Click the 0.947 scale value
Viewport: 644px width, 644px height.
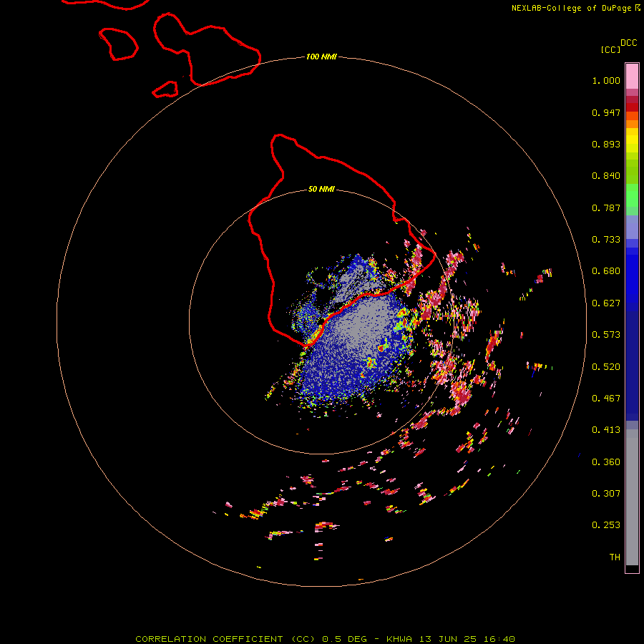pos(606,112)
